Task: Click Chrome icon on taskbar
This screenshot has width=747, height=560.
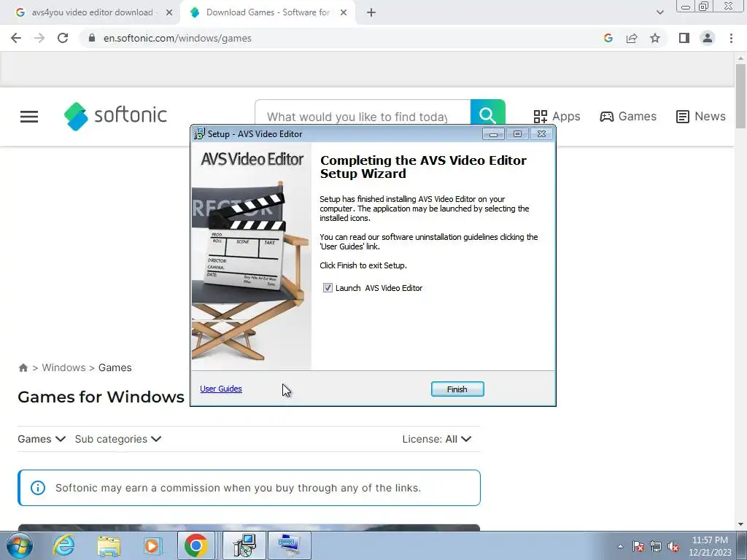Action: click(x=196, y=545)
